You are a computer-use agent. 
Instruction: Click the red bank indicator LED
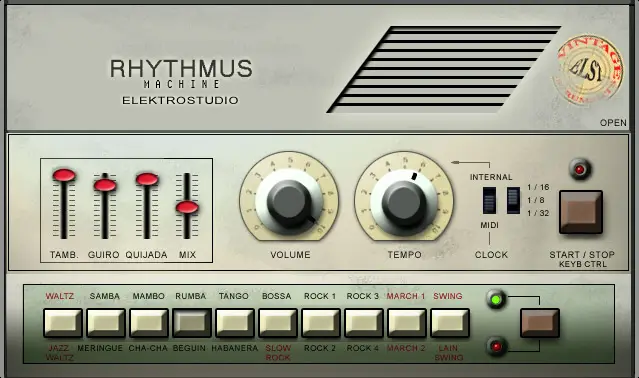pos(496,347)
